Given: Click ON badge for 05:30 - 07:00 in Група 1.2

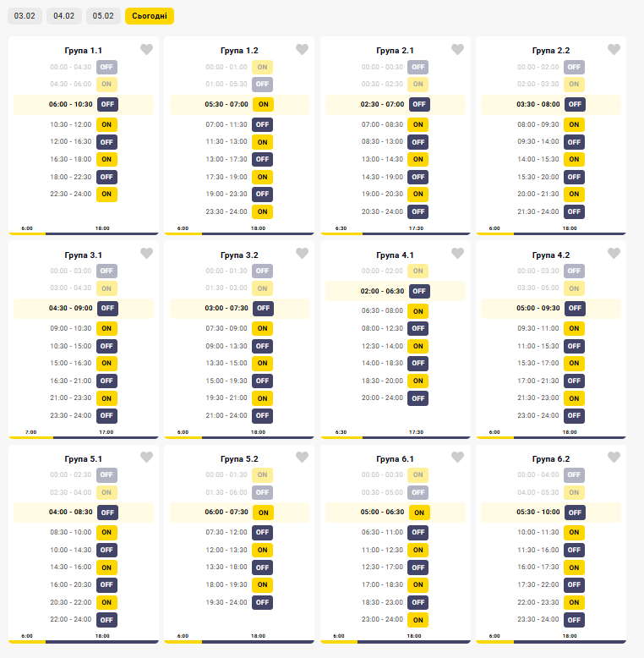Looking at the screenshot, I should click(x=263, y=104).
